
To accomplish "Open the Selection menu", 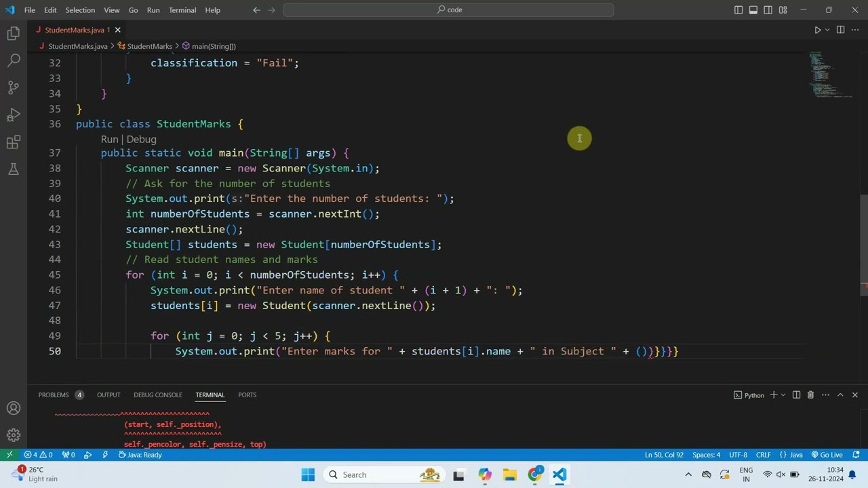I will click(x=80, y=10).
